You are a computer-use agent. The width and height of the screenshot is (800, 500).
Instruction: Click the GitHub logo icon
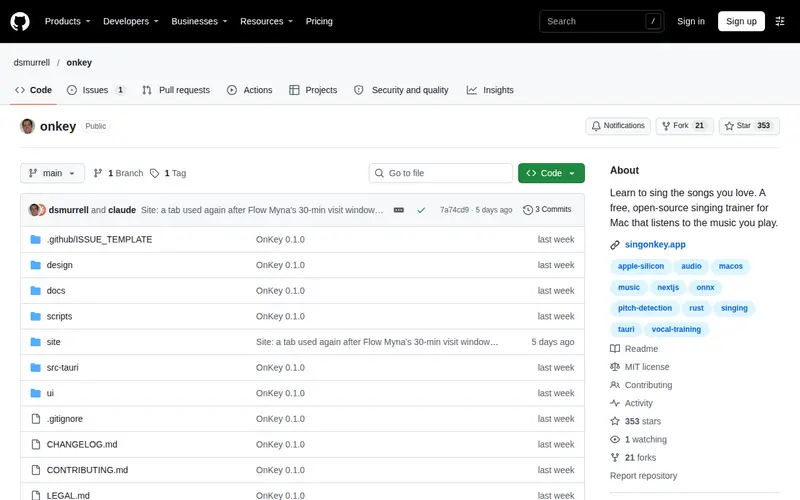click(x=20, y=21)
